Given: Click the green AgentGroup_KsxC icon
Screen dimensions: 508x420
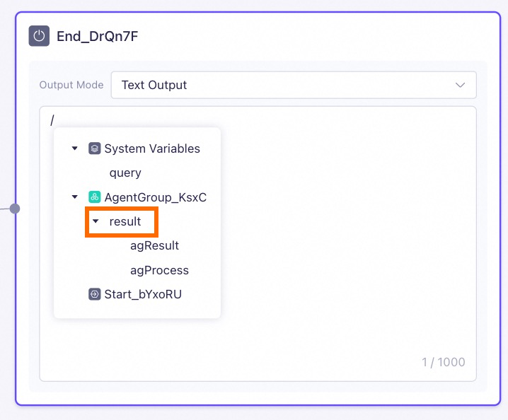Looking at the screenshot, I should coord(94,197).
